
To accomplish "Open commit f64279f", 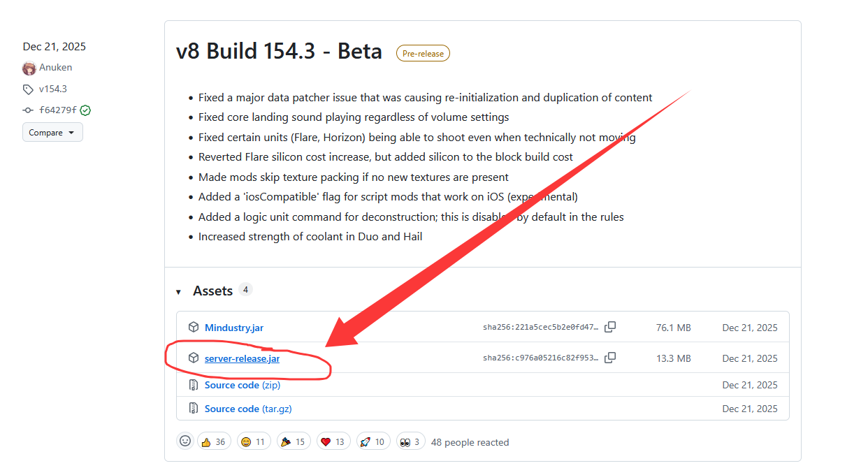I will pyautogui.click(x=57, y=110).
